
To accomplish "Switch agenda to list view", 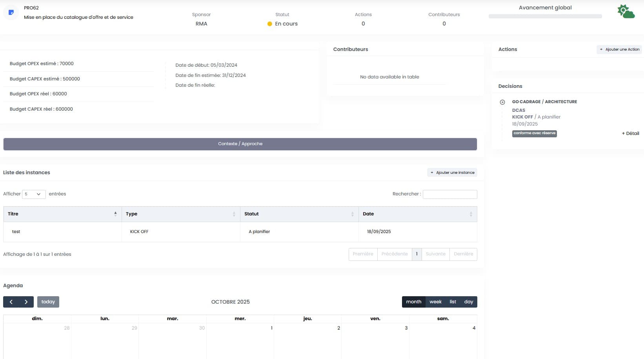I will (x=453, y=302).
